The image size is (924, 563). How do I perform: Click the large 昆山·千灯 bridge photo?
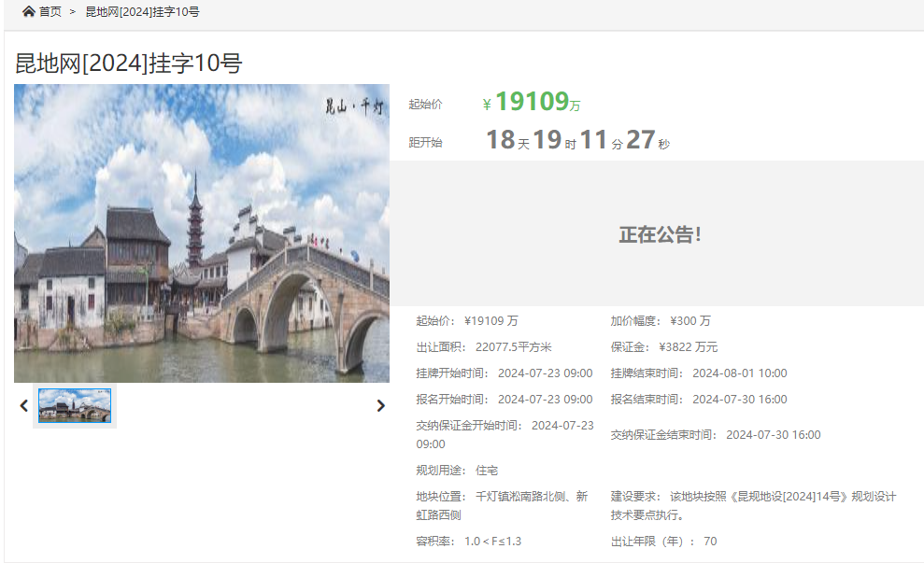(x=202, y=233)
